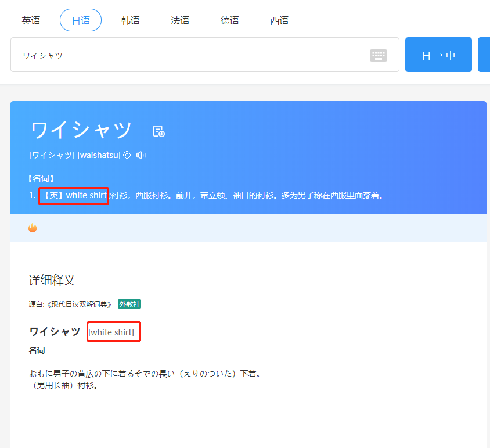This screenshot has width=490, height=448.
Task: Play pronunciation with the speaker icon
Action: coord(141,155)
